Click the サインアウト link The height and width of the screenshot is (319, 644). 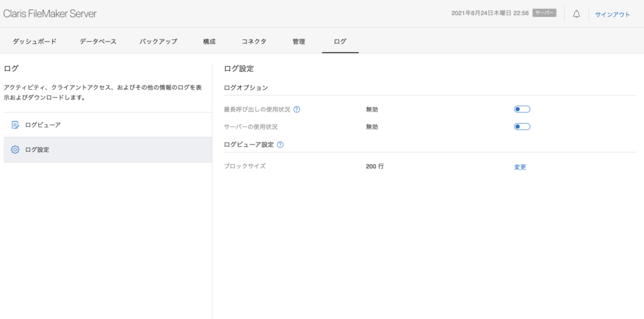click(x=613, y=14)
